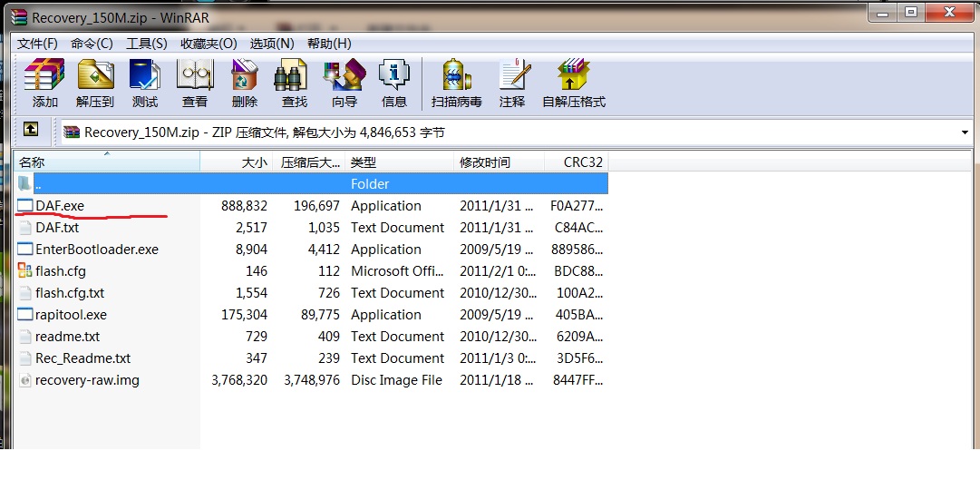The height and width of the screenshot is (490, 980).
Task: Select the readme.txt file name
Action: 67,336
